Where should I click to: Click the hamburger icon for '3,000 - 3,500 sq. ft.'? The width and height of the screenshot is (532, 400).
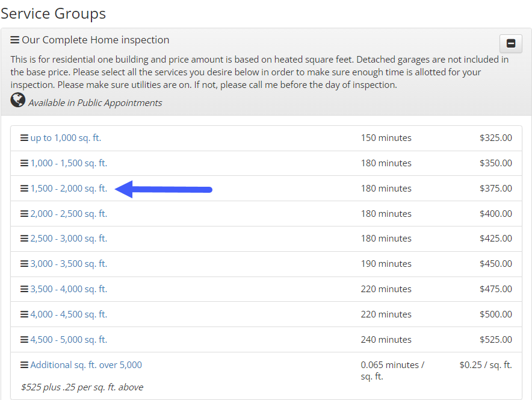click(23, 263)
